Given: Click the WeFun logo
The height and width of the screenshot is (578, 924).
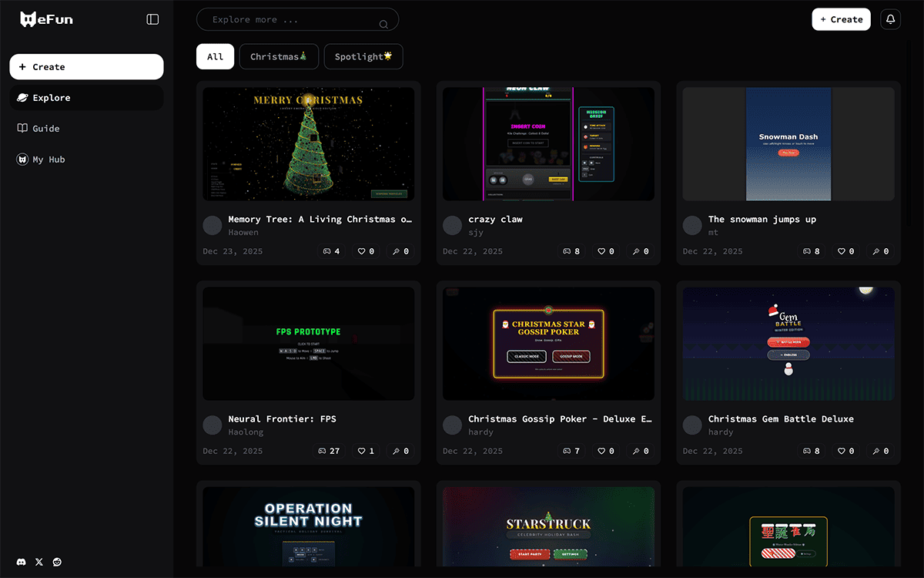Looking at the screenshot, I should (46, 18).
